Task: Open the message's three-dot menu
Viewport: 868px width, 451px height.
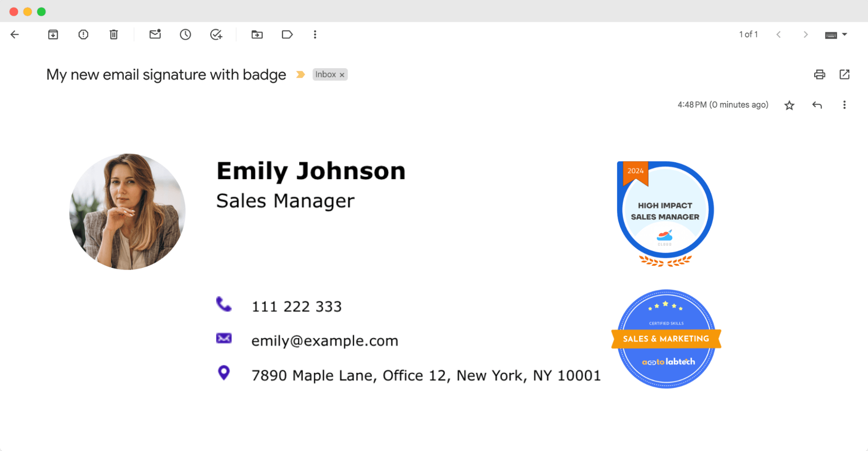Action: pos(845,105)
